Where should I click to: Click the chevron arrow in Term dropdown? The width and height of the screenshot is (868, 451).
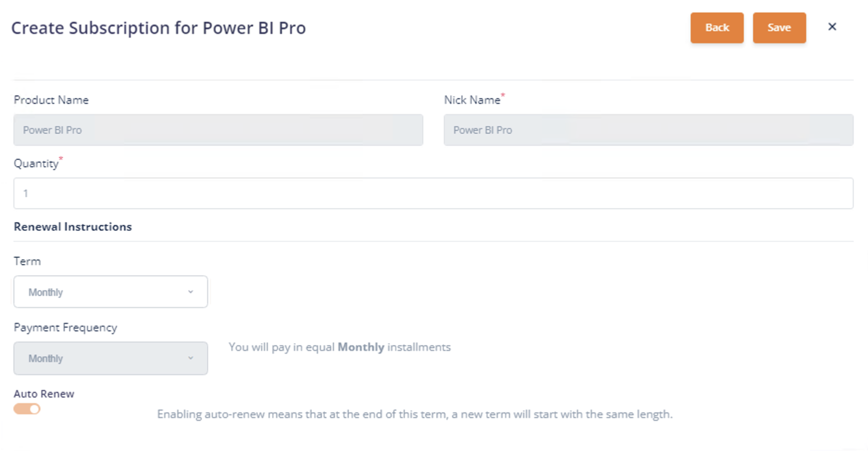tap(190, 292)
